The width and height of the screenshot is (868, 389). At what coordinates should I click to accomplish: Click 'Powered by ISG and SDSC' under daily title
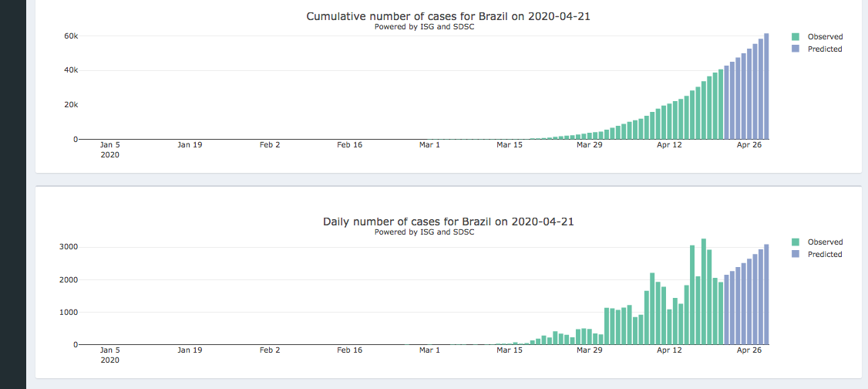[424, 232]
